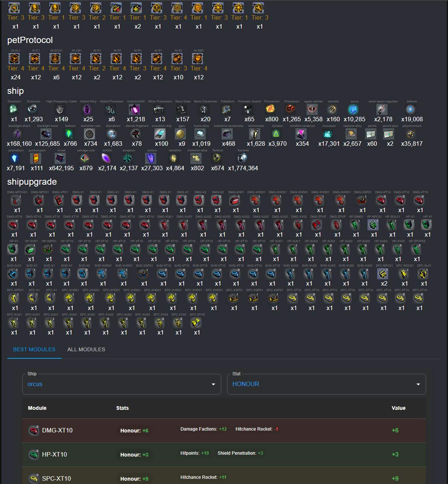Select the ggeu coin icon

click(x=181, y=134)
